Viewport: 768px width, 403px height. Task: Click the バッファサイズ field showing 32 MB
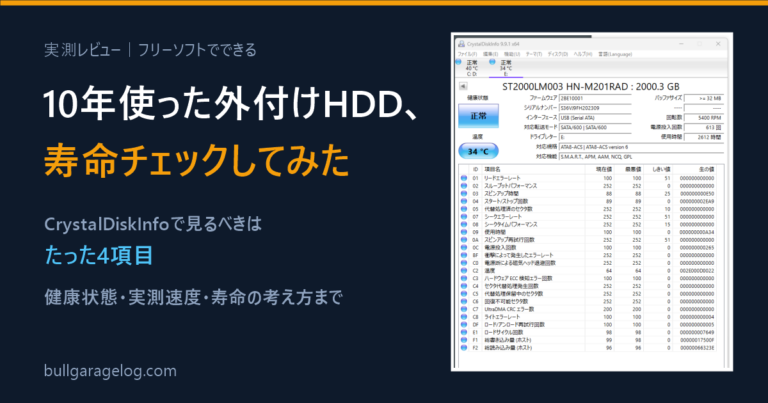(x=703, y=98)
